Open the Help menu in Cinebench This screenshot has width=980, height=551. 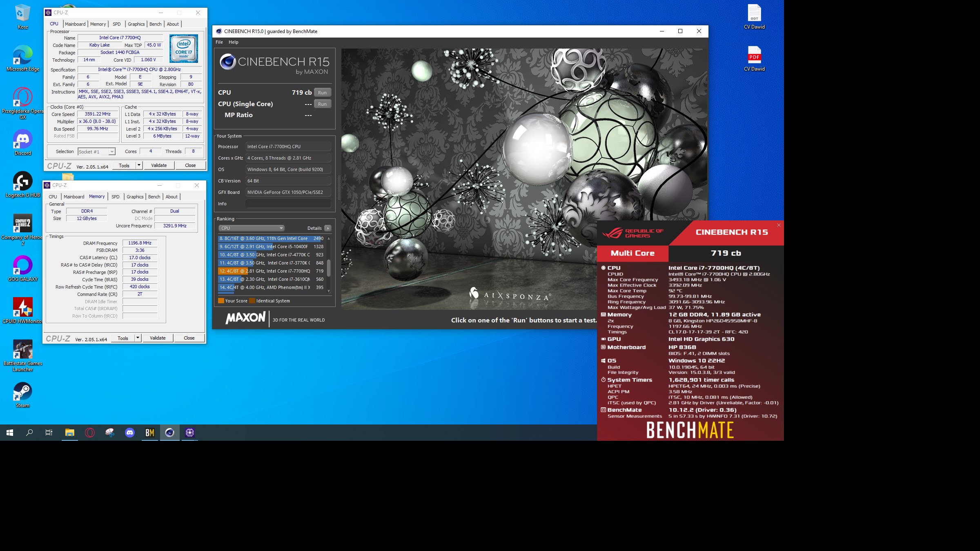click(234, 42)
